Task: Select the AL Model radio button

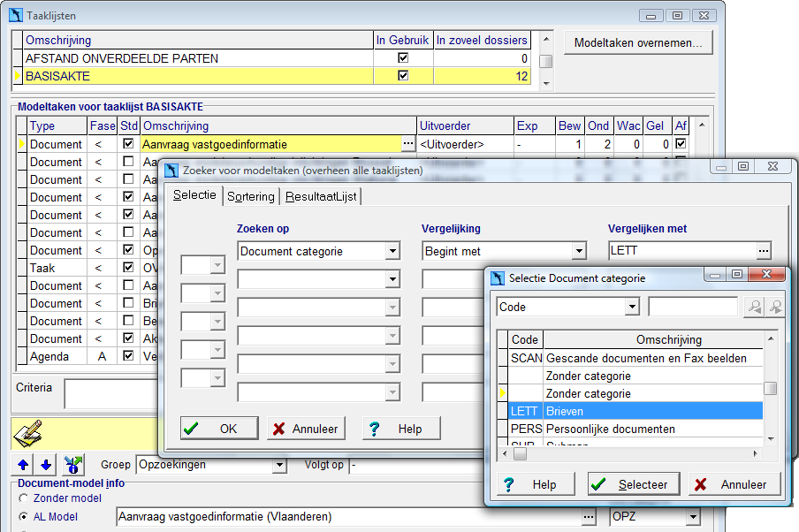Action: (x=24, y=517)
